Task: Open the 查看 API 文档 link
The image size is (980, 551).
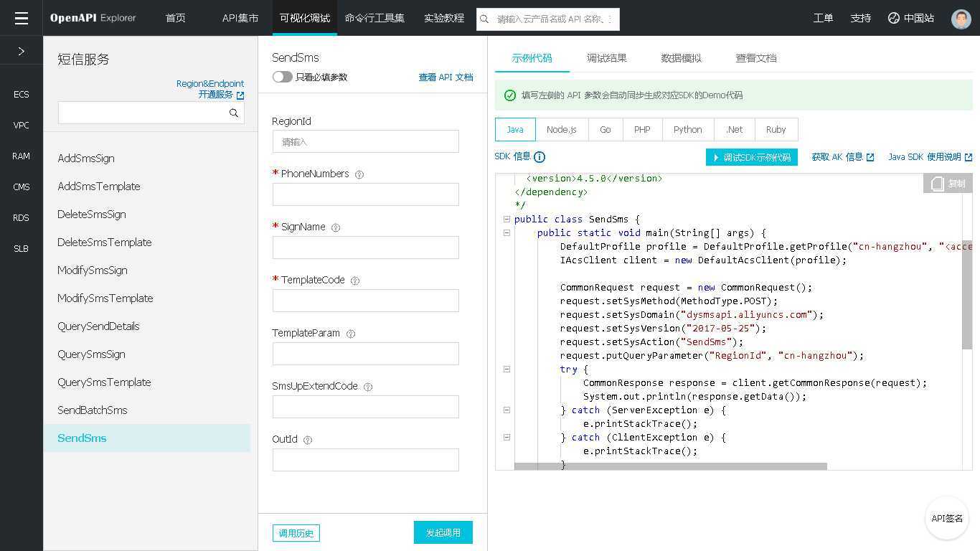Action: [x=446, y=77]
